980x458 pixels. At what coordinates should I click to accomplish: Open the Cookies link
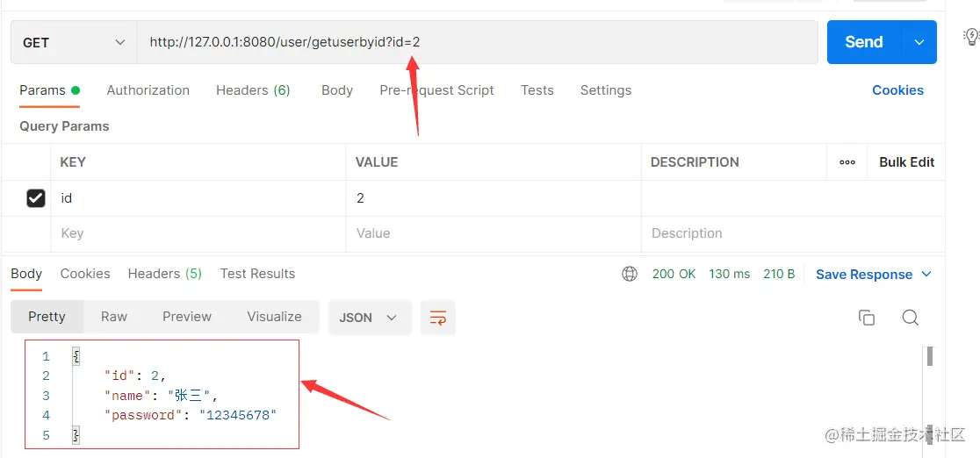tap(897, 90)
